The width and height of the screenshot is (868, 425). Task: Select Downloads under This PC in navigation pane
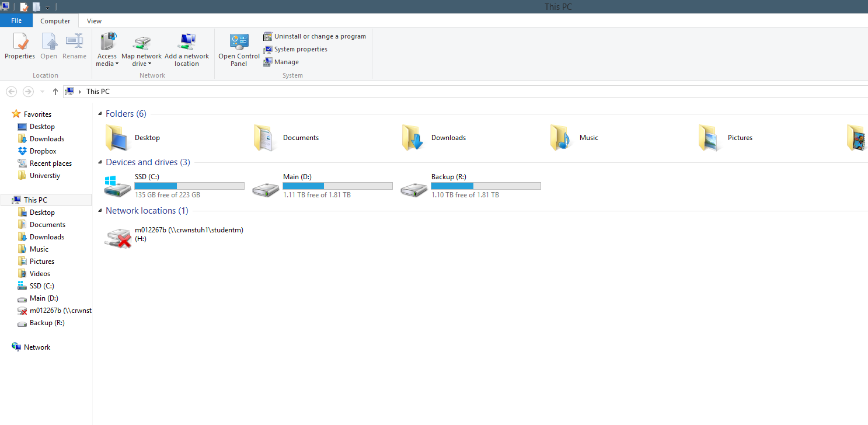(x=47, y=237)
